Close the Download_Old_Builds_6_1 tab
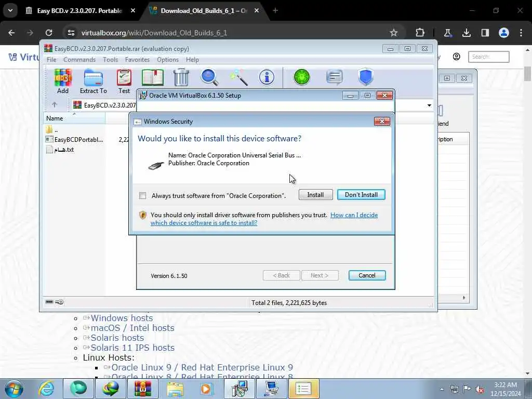Image resolution: width=532 pixels, height=399 pixels. (x=257, y=11)
